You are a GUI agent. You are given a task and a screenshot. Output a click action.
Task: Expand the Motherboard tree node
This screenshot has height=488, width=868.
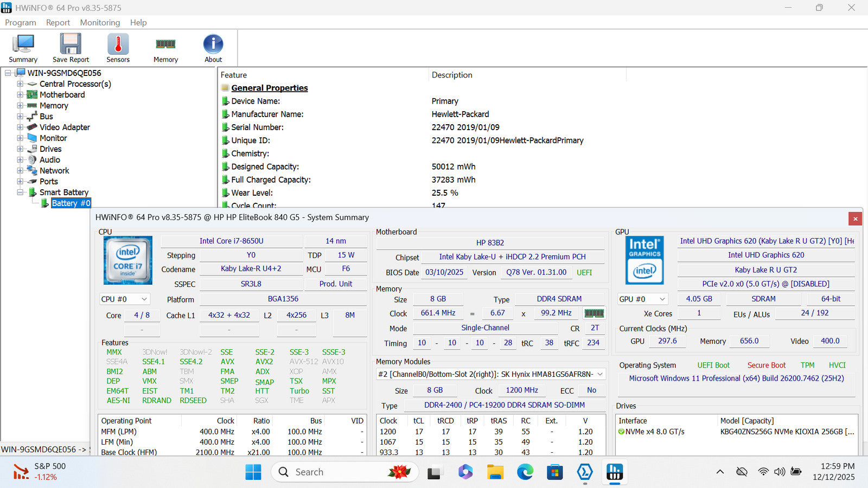[20, 95]
